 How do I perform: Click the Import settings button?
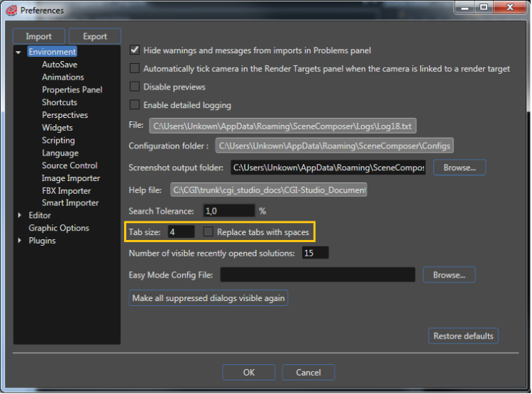39,36
